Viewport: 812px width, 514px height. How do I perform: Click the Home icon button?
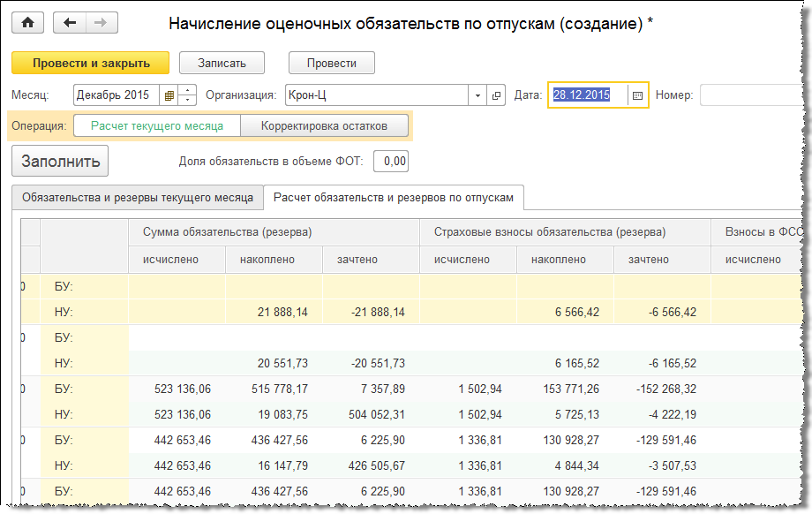27,23
